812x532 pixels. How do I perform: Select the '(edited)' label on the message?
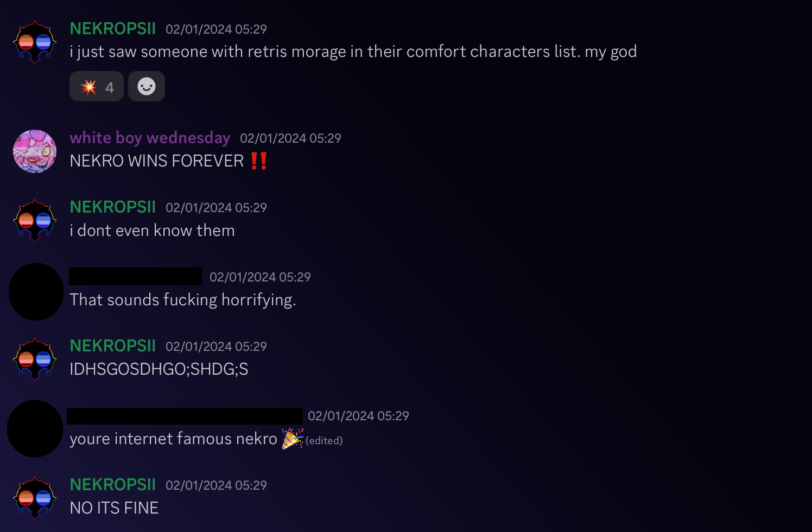(x=324, y=440)
